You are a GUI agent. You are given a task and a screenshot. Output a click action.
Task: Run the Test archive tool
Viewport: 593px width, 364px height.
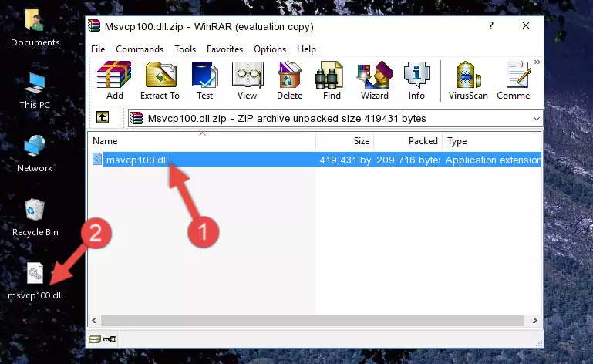204,80
